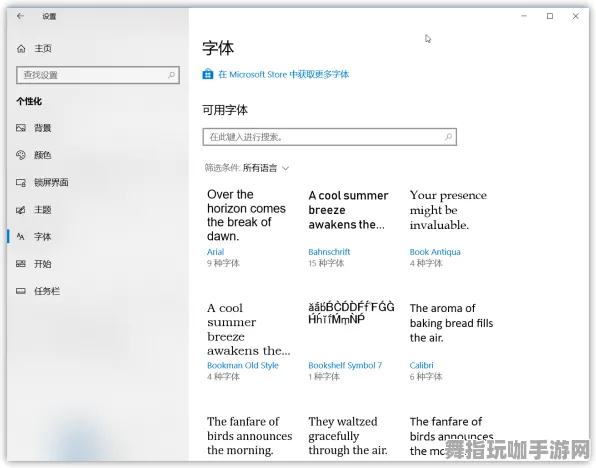Viewport: 596px width, 468px height.
Task: Click the home icon beside 主页
Action: coord(21,49)
